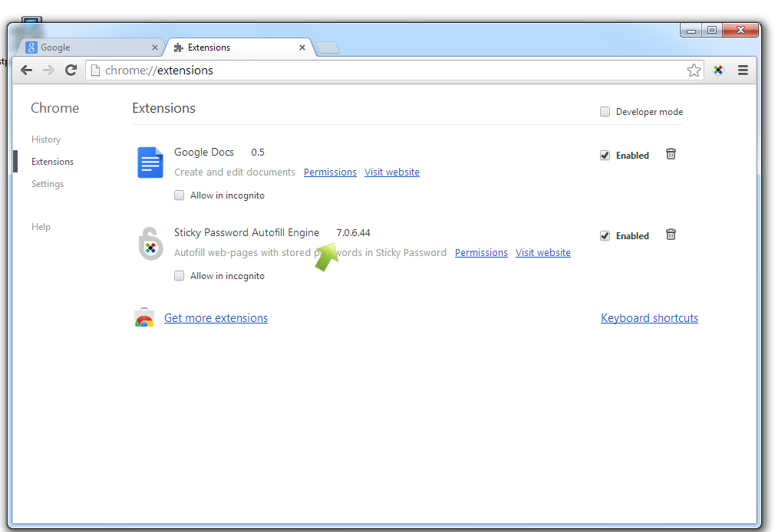The width and height of the screenshot is (778, 532).
Task: Select Extensions in the sidebar
Action: 53,162
